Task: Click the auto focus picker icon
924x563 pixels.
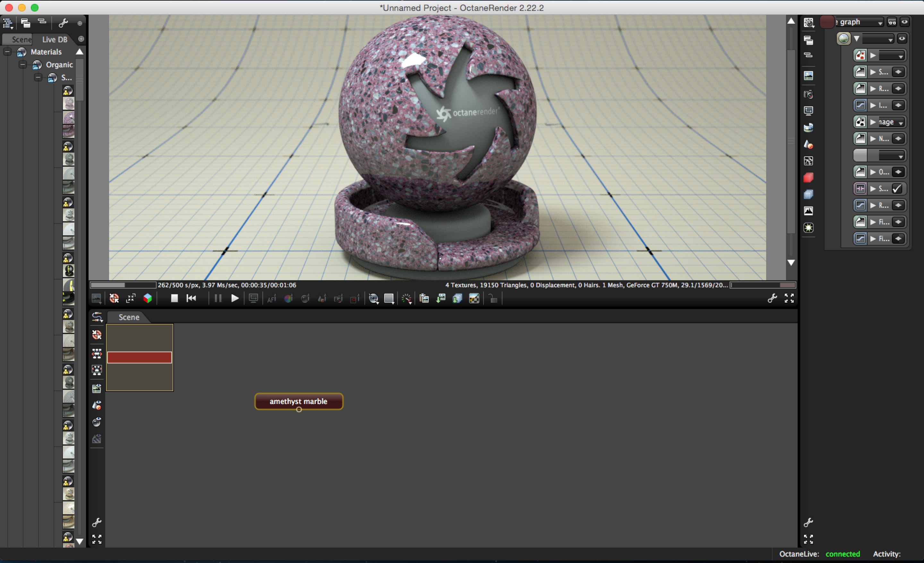Action: tap(271, 299)
